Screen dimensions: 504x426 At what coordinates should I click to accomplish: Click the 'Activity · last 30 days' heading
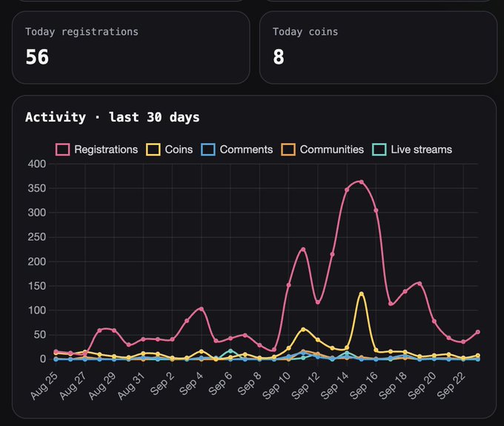(x=112, y=117)
